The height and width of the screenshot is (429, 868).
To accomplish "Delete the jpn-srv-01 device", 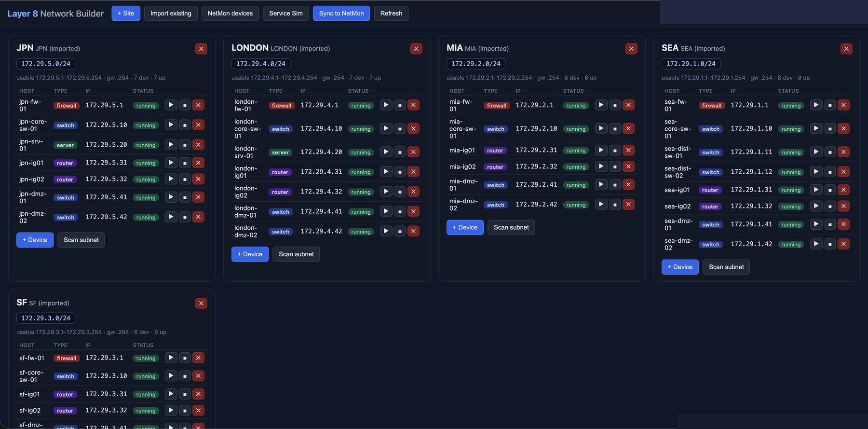I will pyautogui.click(x=198, y=145).
